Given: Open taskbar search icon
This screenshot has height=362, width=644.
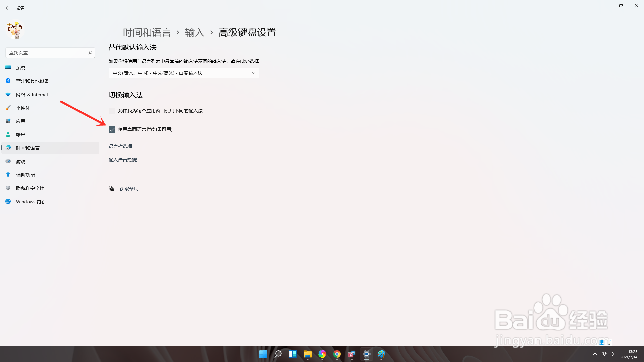Looking at the screenshot, I should [278, 354].
